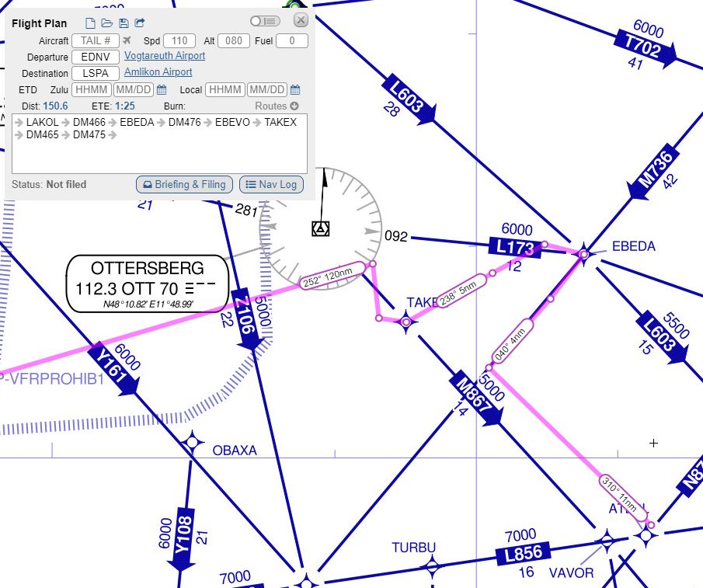
Task: Select waypoint EBEDA in the route box
Action: [x=137, y=123]
